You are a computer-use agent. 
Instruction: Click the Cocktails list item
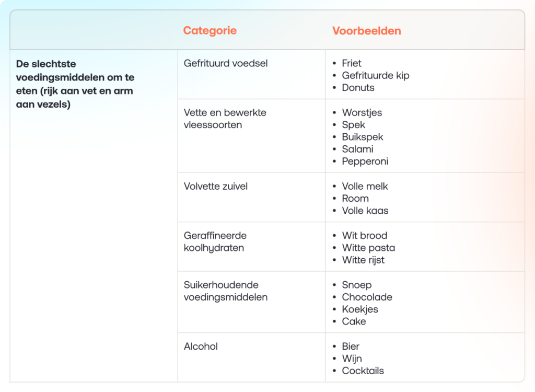point(363,371)
